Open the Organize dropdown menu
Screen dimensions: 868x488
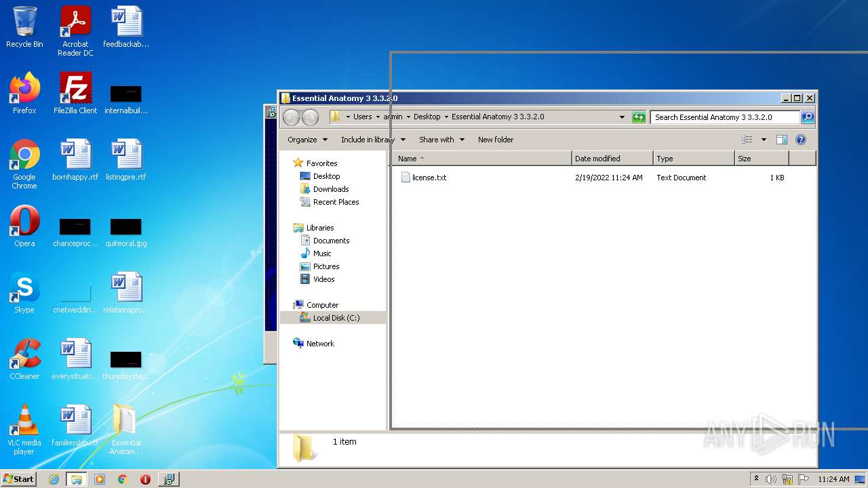coord(307,140)
